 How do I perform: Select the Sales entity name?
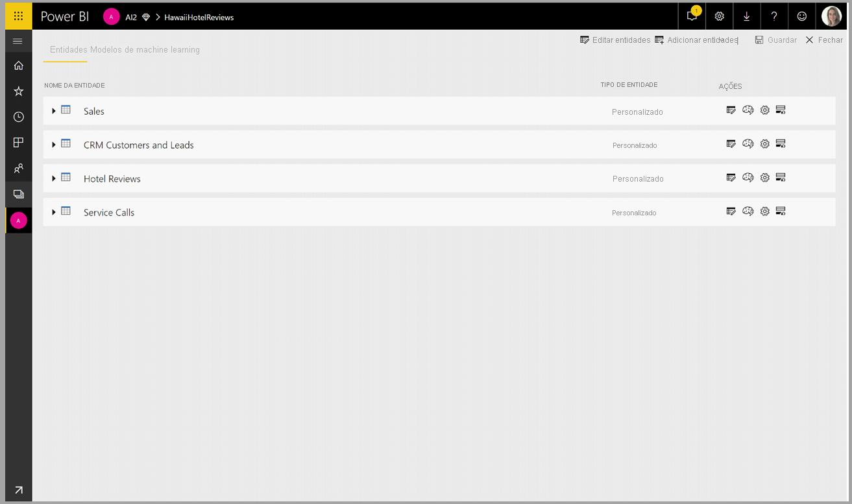94,112
